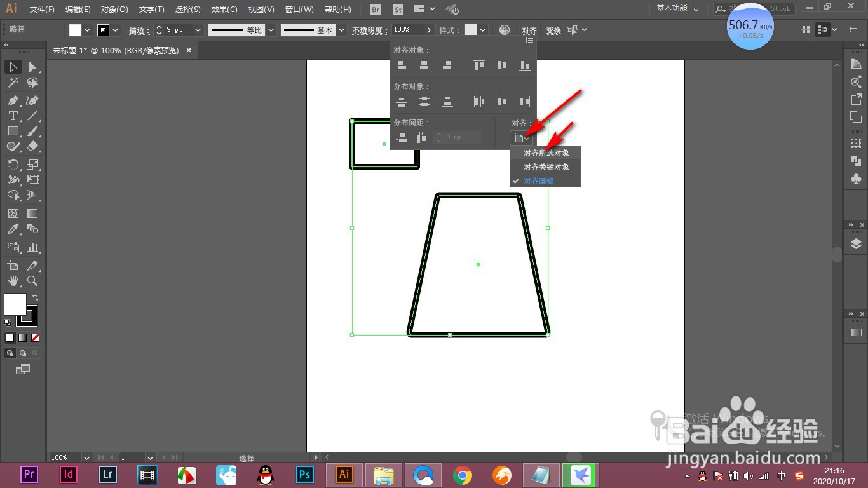Screen dimensions: 868x488
Task: Select the black arrow Selection tool
Action: (13, 67)
